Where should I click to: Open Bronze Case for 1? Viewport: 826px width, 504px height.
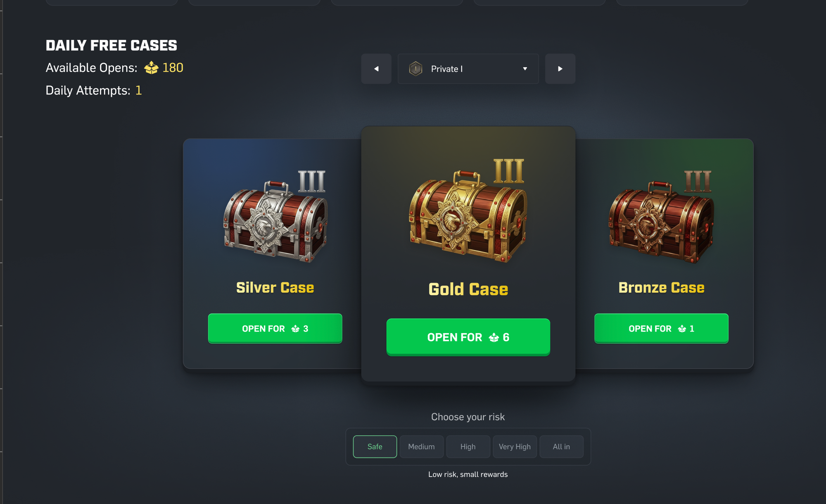tap(661, 329)
